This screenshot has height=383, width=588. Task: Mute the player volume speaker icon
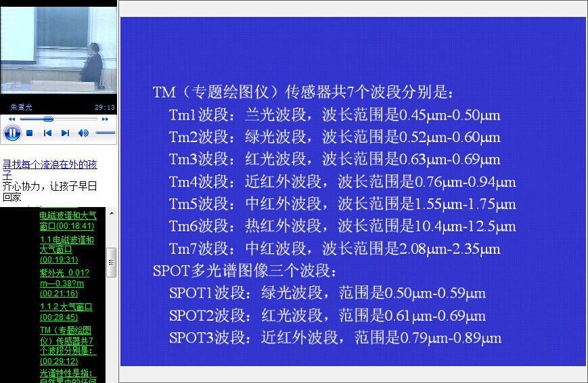tap(83, 133)
